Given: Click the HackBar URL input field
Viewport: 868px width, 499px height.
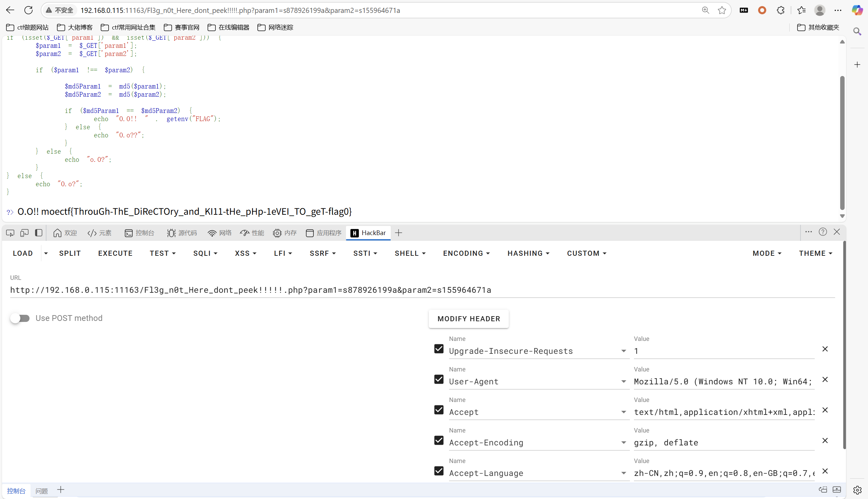Looking at the screenshot, I should click(x=422, y=290).
